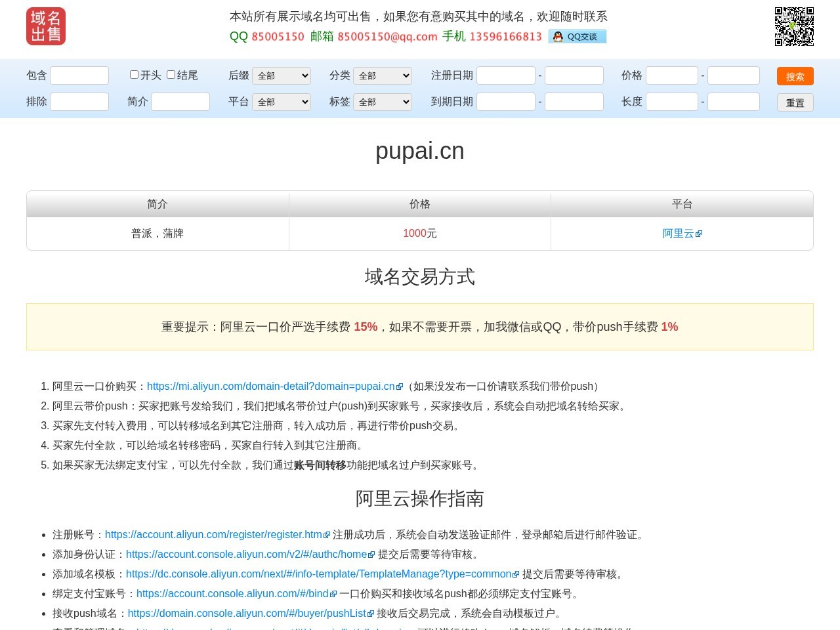Open the 分类 dropdown
The height and width of the screenshot is (630, 840).
(383, 76)
